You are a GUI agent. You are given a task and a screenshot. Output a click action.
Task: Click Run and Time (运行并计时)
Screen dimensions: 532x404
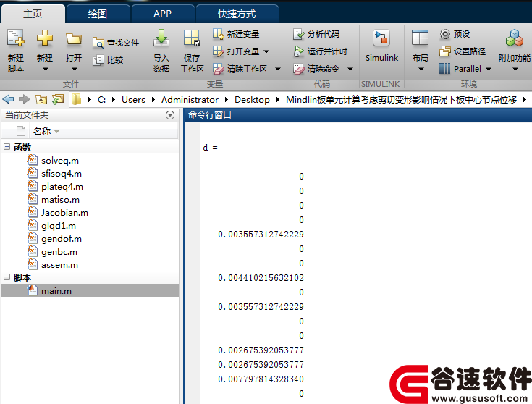coord(320,51)
